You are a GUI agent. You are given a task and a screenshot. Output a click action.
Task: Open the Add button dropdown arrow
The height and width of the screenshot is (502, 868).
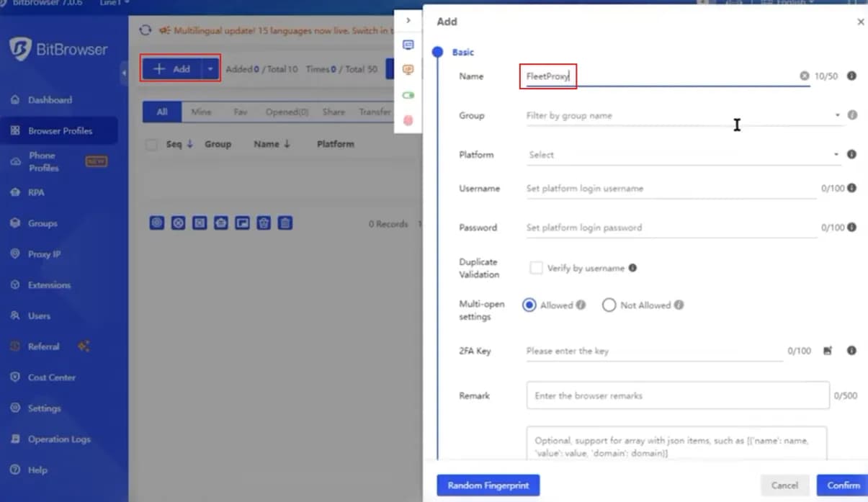[210, 69]
